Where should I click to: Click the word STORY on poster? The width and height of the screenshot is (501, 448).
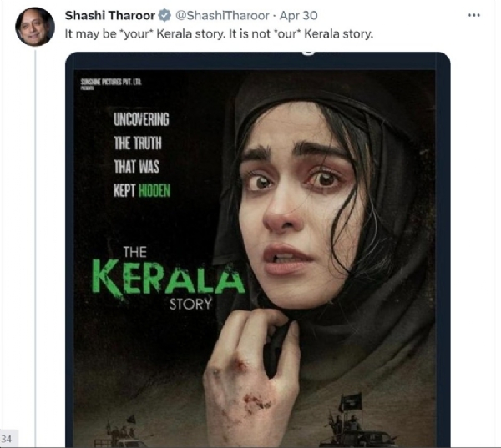tap(191, 304)
